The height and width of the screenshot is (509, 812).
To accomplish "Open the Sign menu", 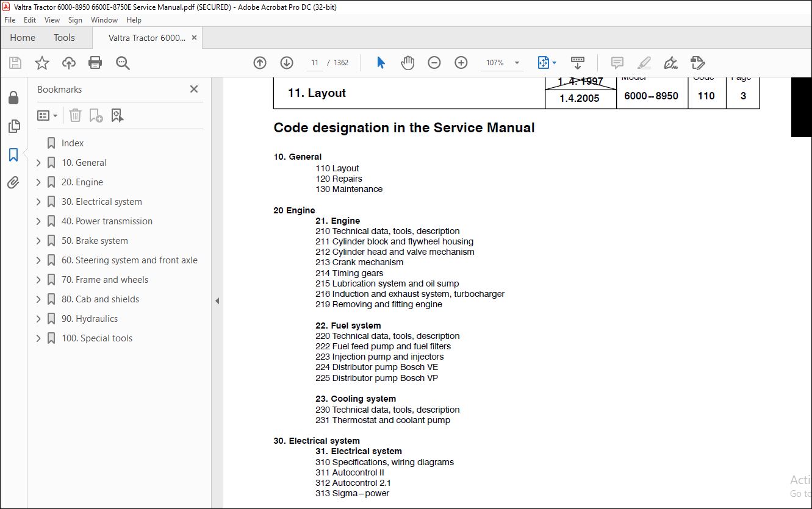I will tap(75, 20).
